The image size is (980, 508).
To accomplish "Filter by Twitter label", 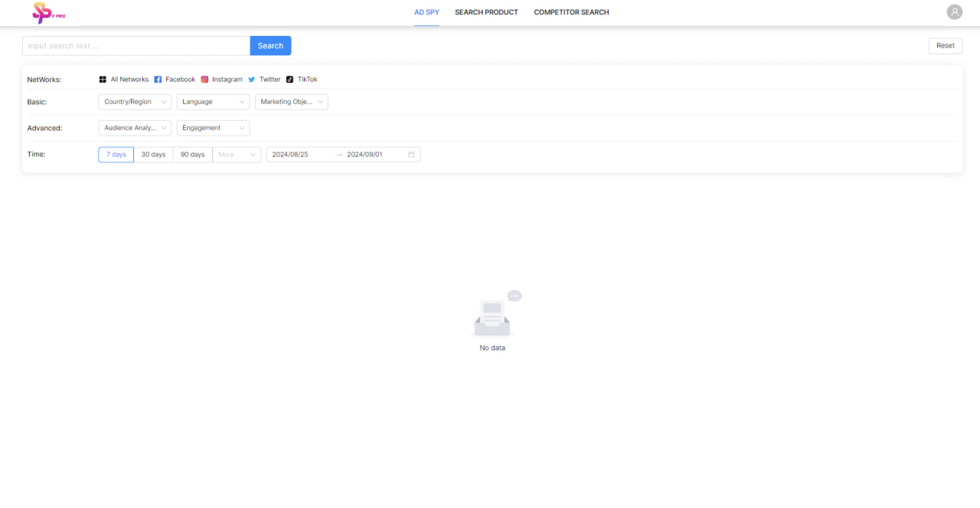I will point(270,80).
